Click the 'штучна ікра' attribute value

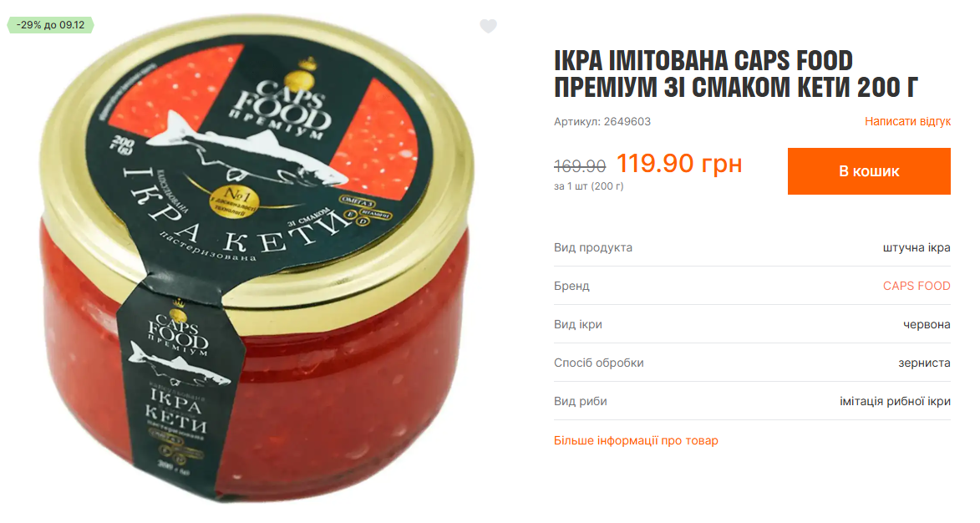[x=917, y=247]
